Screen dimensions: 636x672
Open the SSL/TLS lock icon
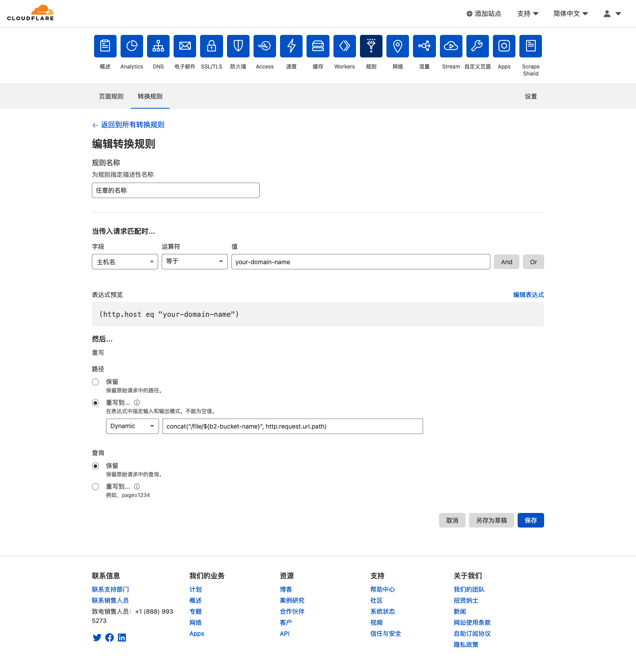point(212,46)
